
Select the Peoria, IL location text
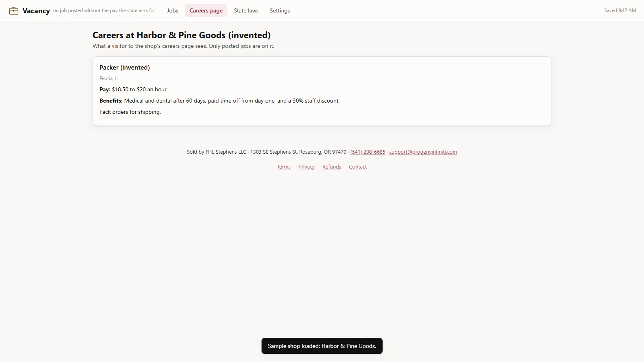click(x=109, y=78)
